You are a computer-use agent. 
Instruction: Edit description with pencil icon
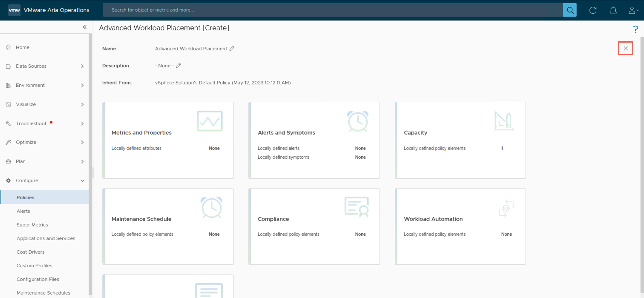click(178, 65)
